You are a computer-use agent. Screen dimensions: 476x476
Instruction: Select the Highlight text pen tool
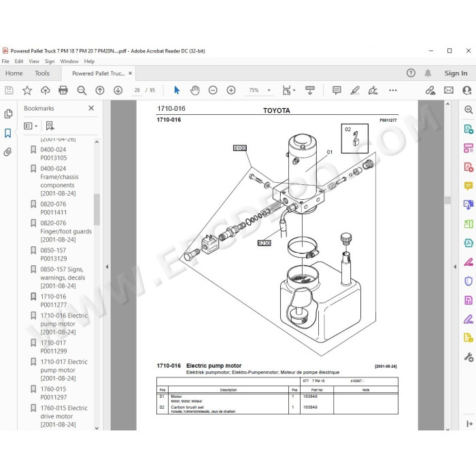click(355, 90)
